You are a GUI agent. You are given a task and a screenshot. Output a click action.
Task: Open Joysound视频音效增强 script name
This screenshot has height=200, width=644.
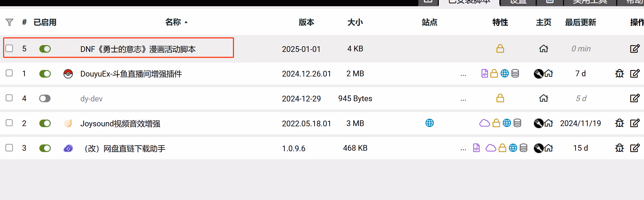pos(120,123)
